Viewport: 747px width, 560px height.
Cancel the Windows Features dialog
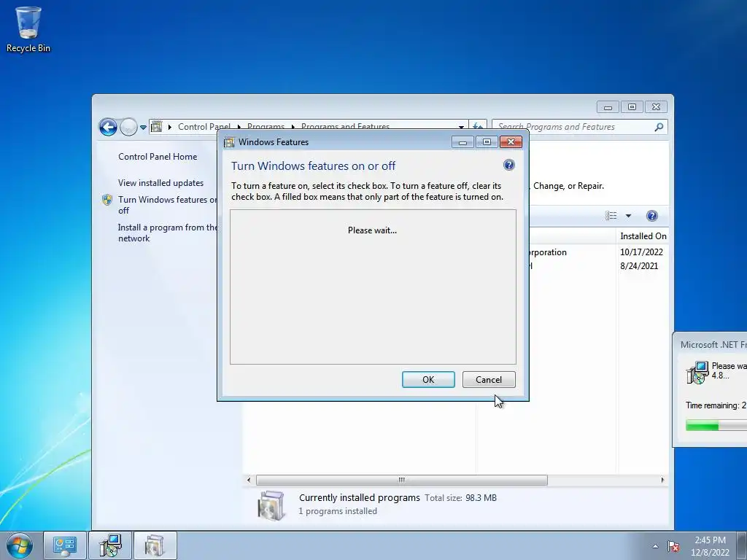[x=489, y=379]
